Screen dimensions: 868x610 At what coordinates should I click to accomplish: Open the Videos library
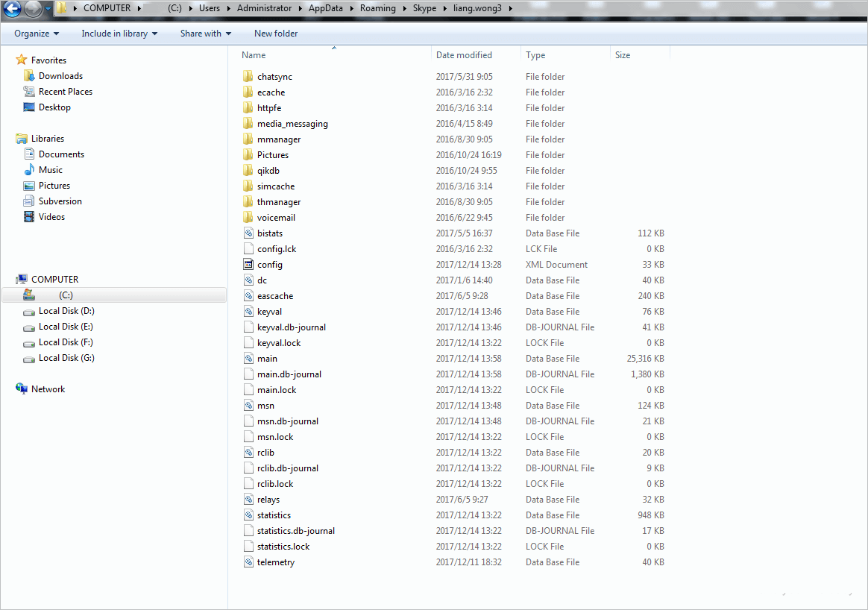pos(51,216)
